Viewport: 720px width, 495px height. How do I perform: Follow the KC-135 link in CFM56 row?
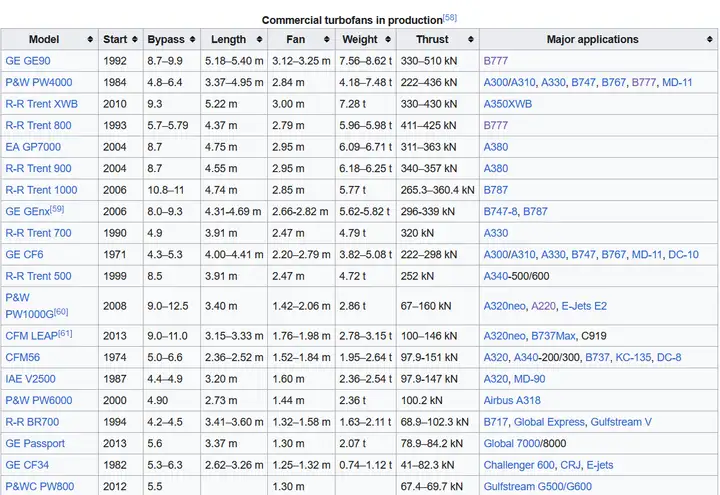633,357
